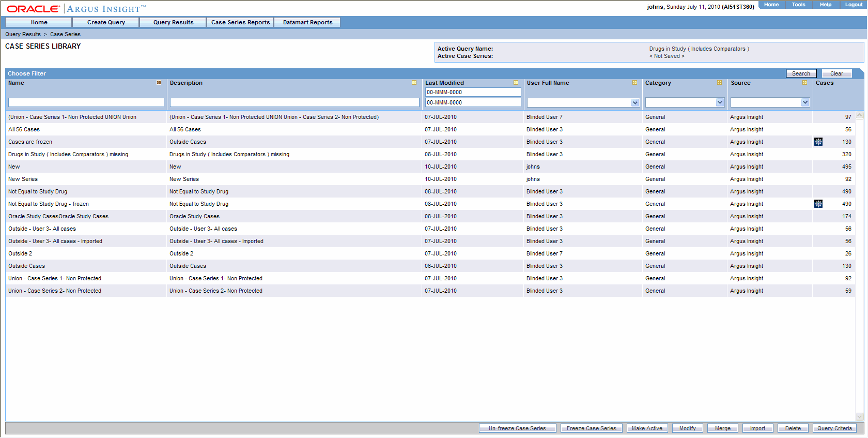Click the scroll up arrow of the case list
The image size is (868, 438).
tap(860, 116)
